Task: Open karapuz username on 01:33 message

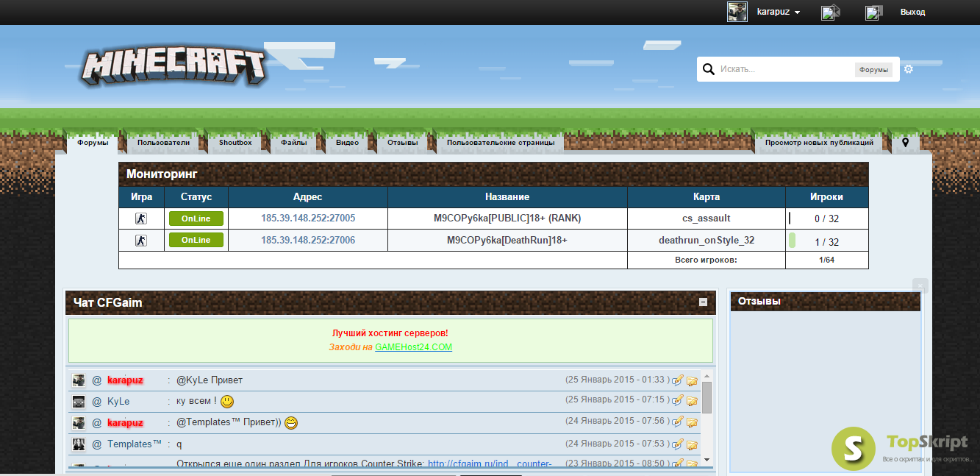Action: [x=125, y=380]
